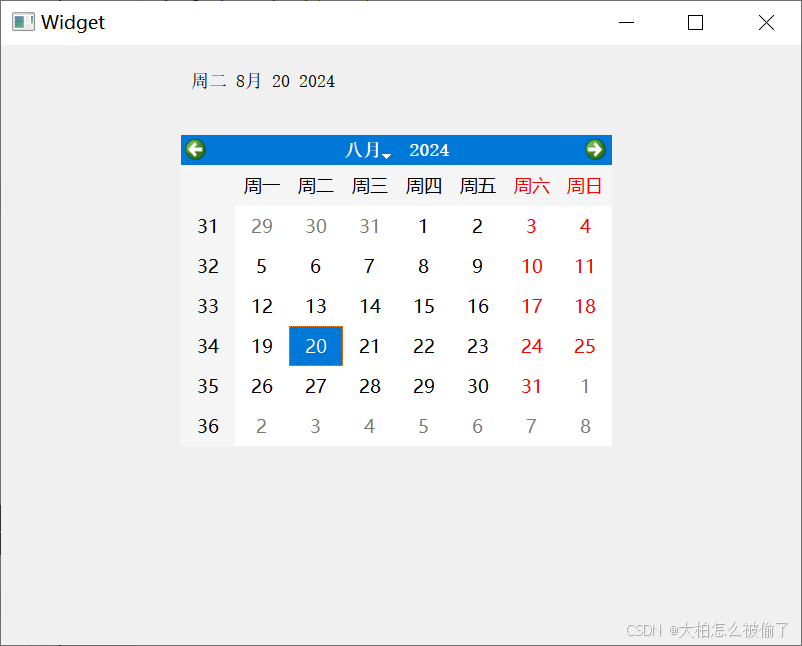
Task: Minimize the Widget window
Action: coord(626,23)
